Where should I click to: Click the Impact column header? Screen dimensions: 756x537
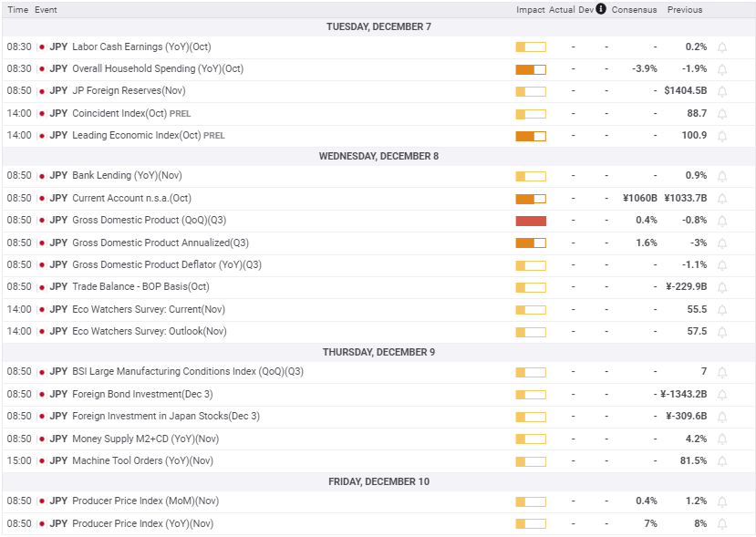coord(530,10)
